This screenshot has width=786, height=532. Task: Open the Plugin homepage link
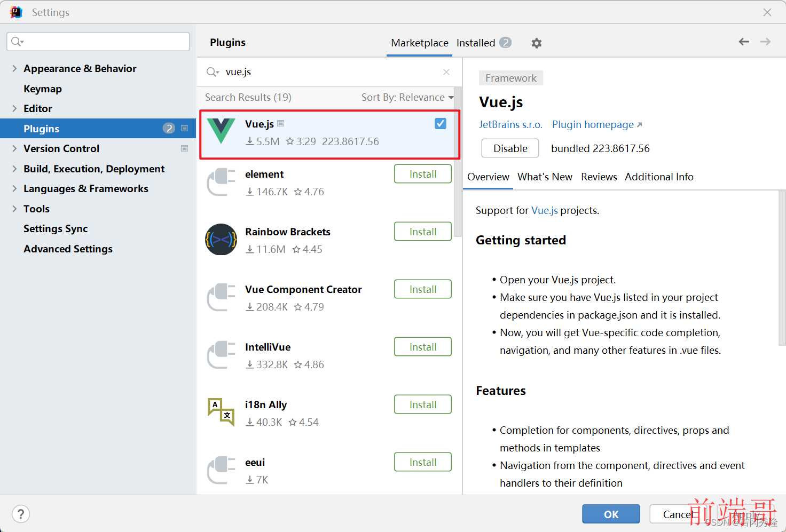point(596,124)
